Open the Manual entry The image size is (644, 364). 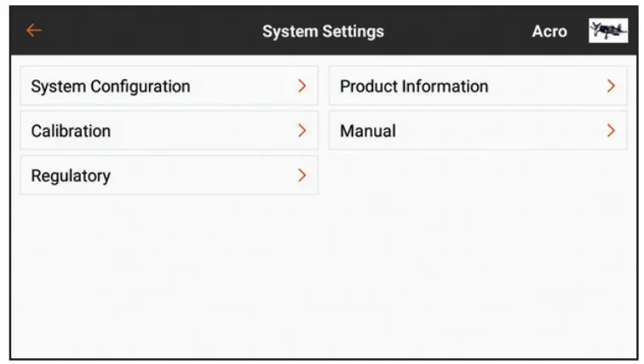coord(368,131)
